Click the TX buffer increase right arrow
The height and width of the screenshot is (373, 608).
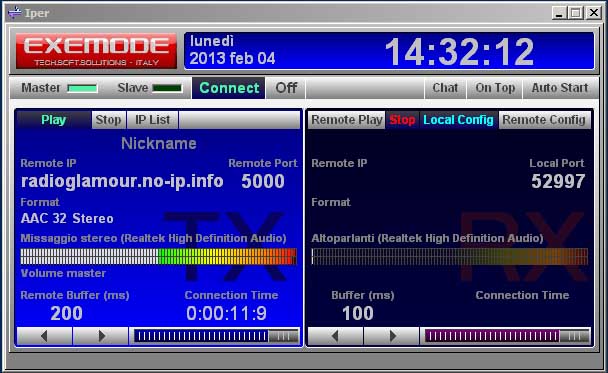pos(101,336)
